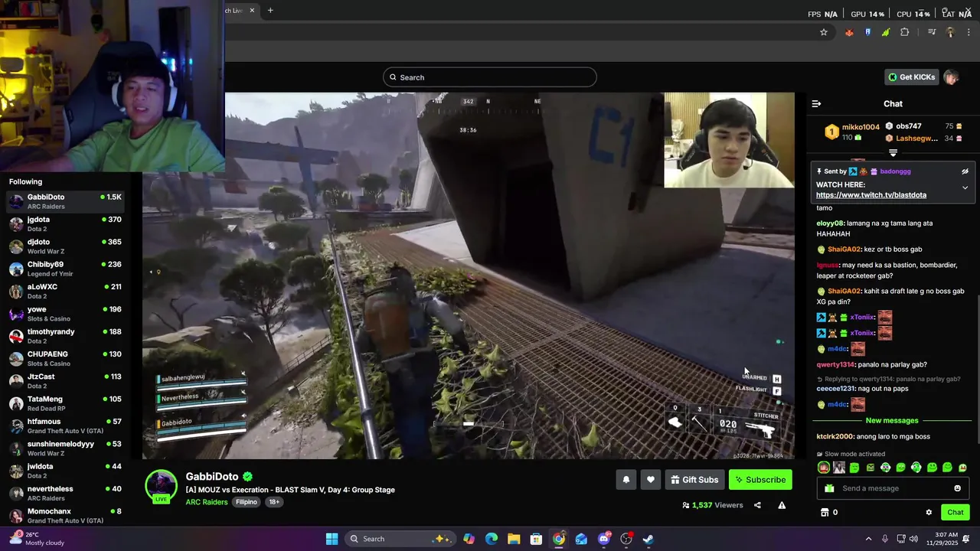
Task: Select the Filipino language tag
Action: (247, 502)
